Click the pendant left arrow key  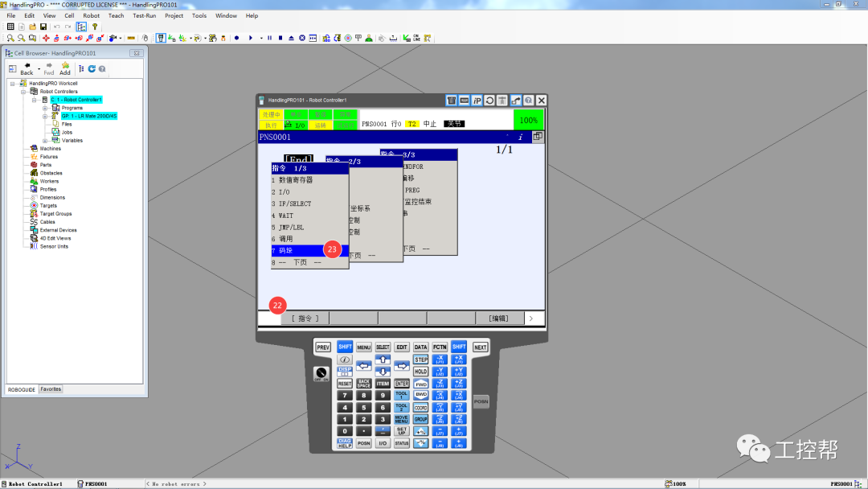coord(364,365)
